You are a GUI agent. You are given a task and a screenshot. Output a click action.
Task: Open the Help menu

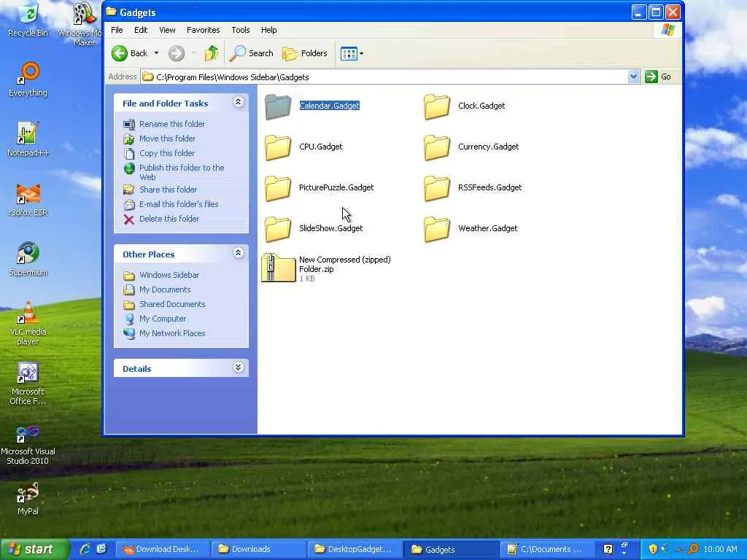coord(268,30)
